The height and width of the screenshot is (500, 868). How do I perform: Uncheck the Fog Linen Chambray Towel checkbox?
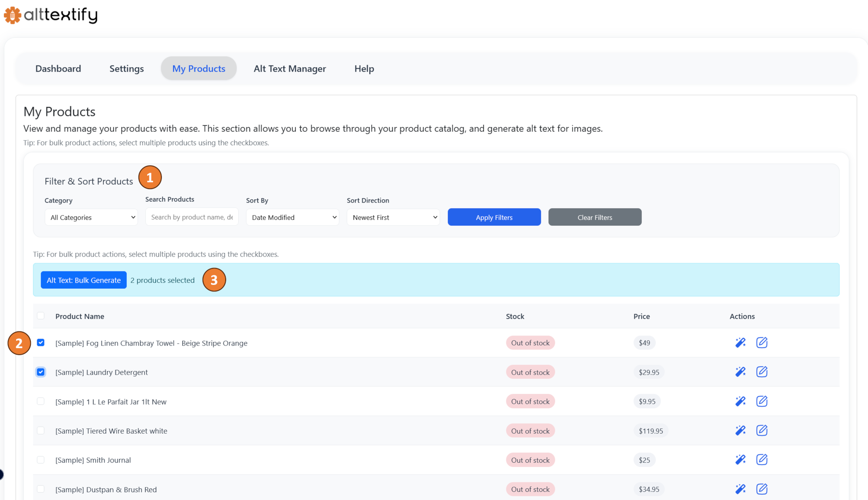click(40, 342)
